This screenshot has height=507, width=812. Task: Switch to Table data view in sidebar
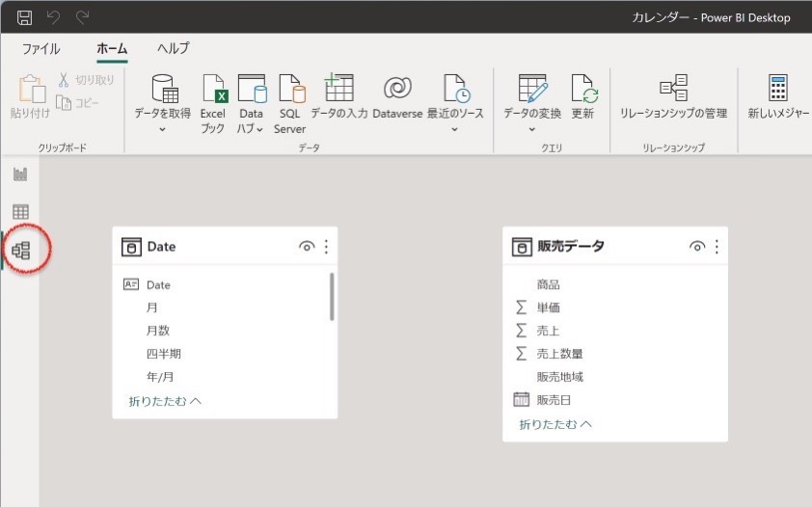click(x=20, y=212)
